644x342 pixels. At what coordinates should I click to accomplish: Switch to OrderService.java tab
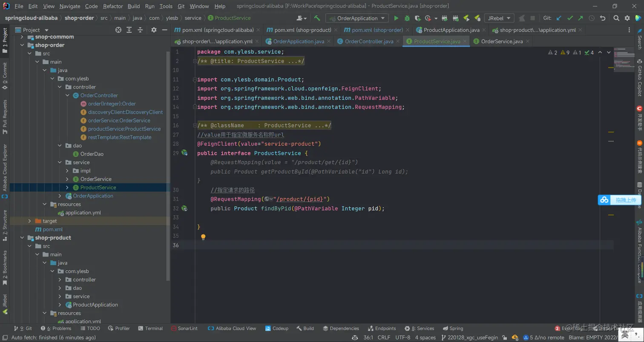pos(502,41)
